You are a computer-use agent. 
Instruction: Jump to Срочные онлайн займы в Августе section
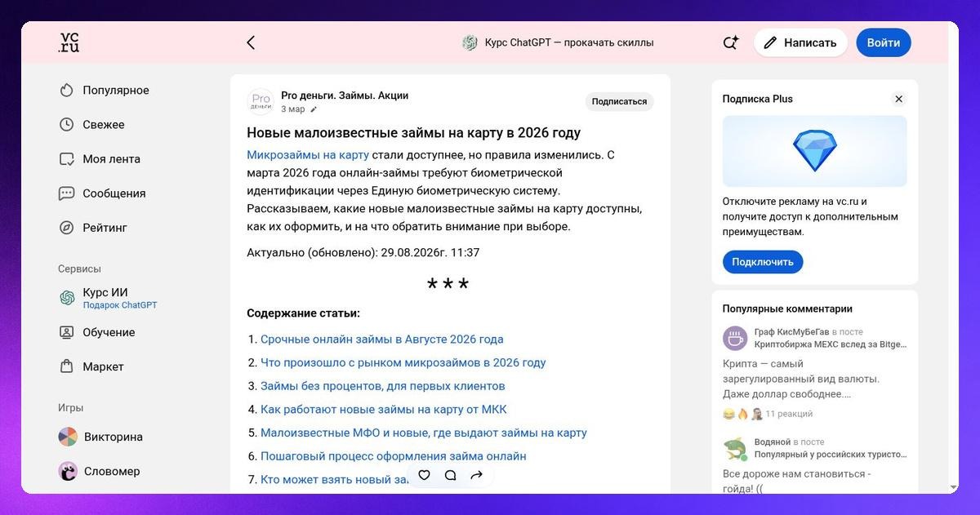[382, 340]
